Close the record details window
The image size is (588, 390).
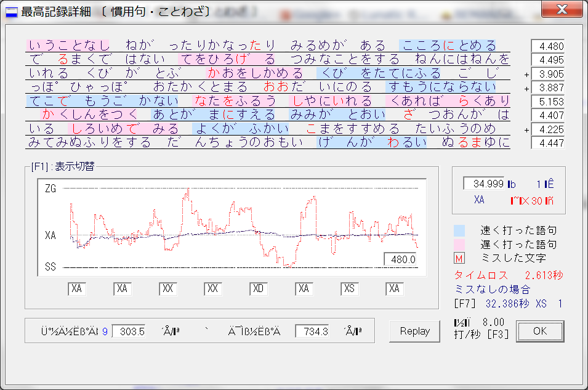561,9
